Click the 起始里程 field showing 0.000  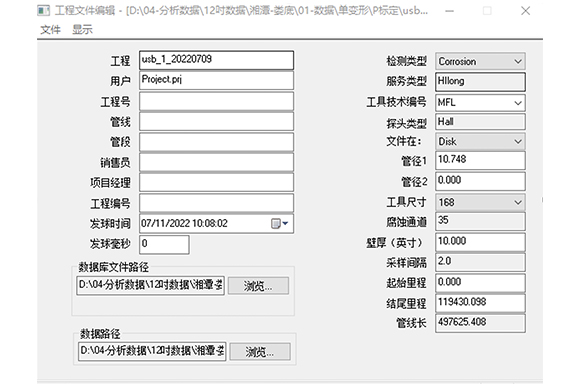tap(480, 282)
